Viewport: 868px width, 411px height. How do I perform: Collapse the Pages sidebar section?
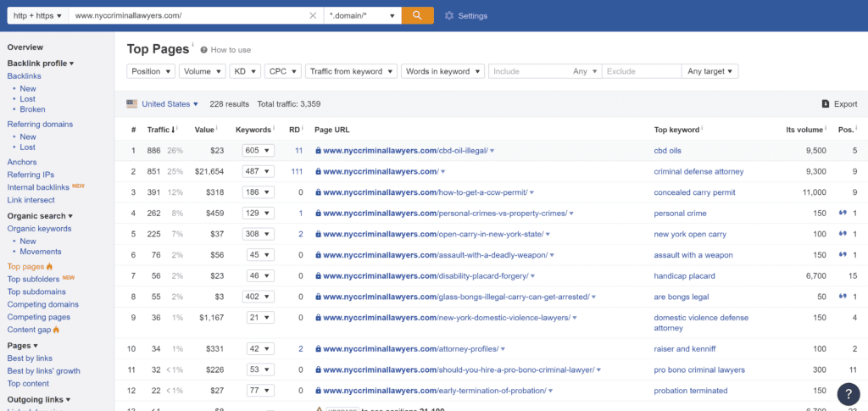(22, 345)
